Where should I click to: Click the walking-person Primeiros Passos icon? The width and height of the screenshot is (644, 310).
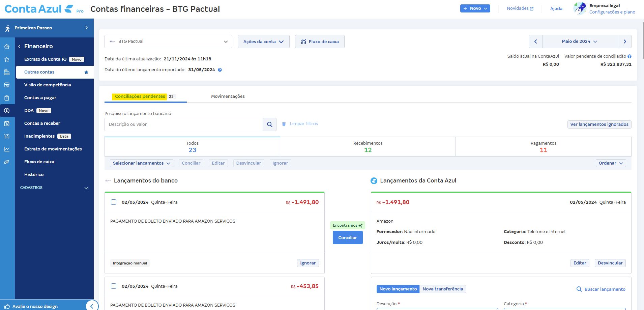click(7, 28)
